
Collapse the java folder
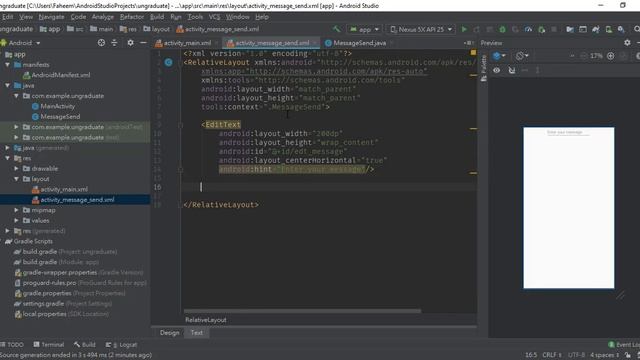tap(8, 85)
